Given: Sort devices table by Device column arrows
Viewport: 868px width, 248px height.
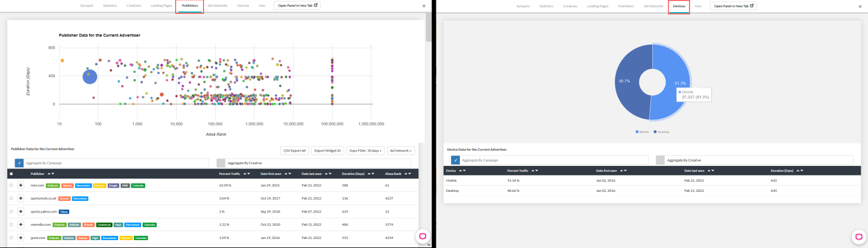Looking at the screenshot, I should [461, 171].
